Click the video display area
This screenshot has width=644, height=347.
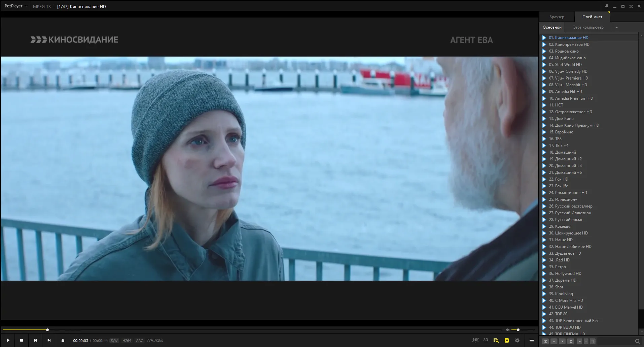pos(270,168)
